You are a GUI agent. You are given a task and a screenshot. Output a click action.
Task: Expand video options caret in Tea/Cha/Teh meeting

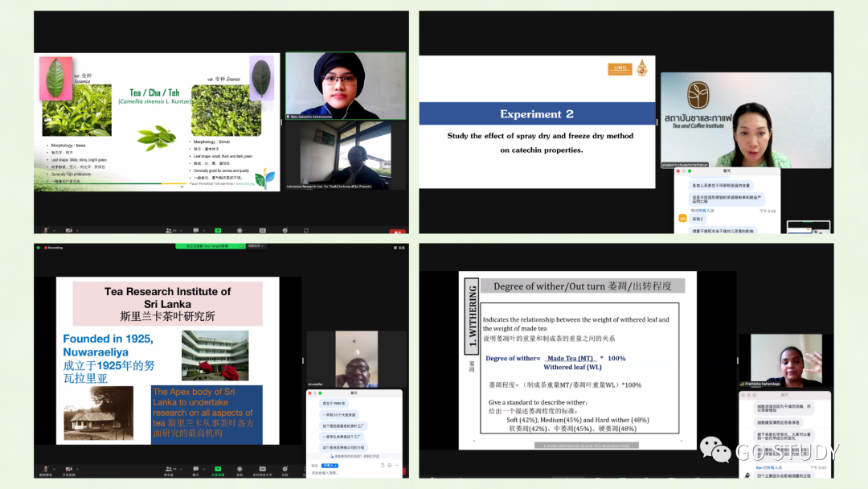pyautogui.click(x=77, y=230)
